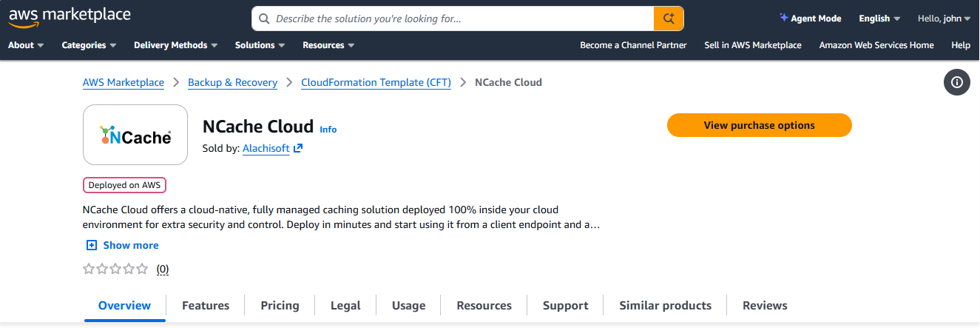Change language via English dropdown
980x328 pixels.
click(879, 19)
